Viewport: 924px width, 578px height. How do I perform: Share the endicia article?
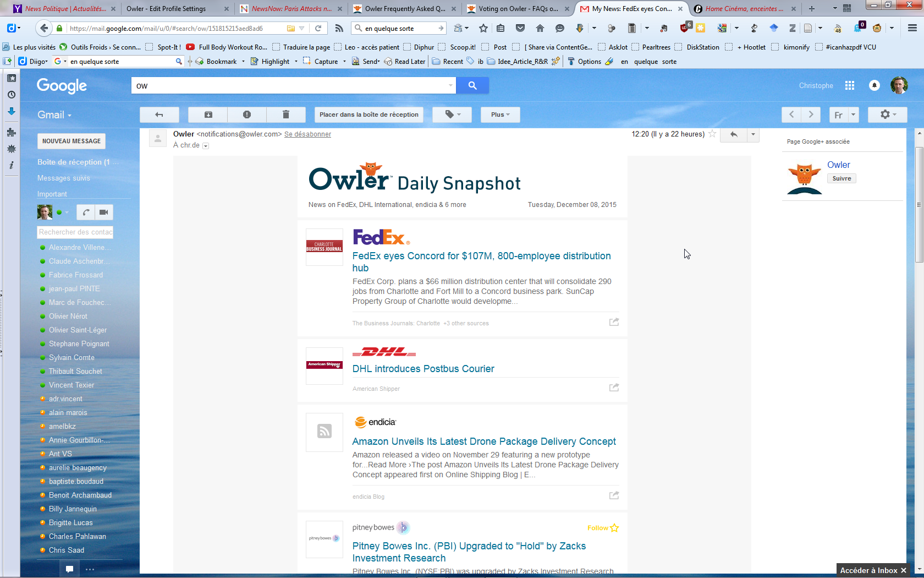614,495
